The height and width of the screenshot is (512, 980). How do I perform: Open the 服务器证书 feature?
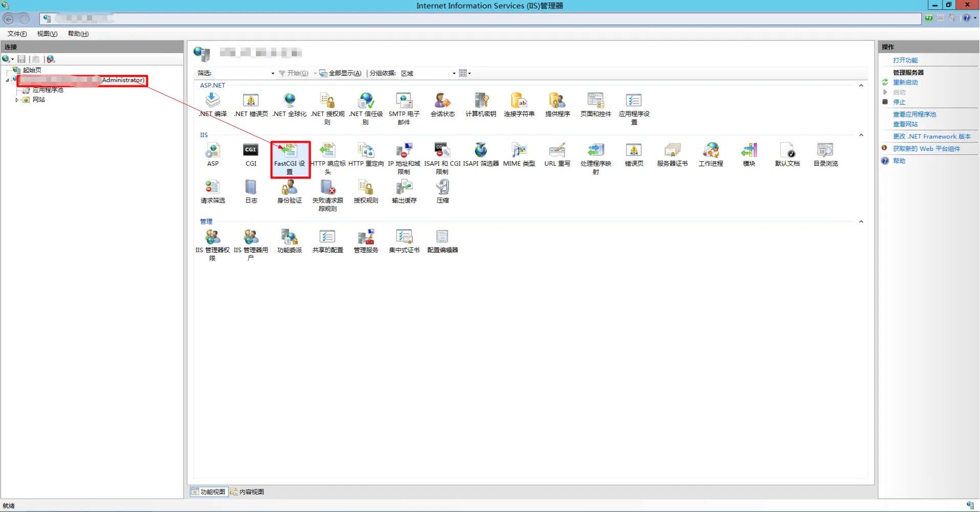click(672, 154)
